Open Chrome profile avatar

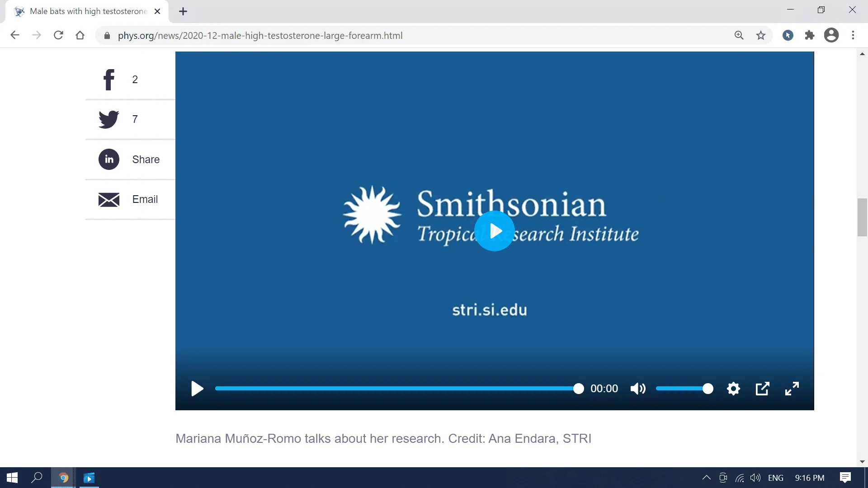pyautogui.click(x=831, y=35)
